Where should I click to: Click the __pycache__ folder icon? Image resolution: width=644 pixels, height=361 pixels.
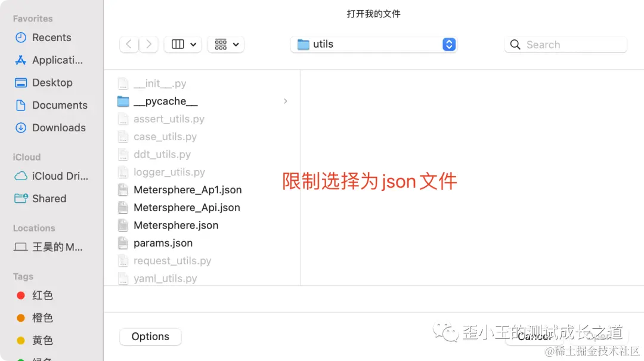click(x=123, y=101)
